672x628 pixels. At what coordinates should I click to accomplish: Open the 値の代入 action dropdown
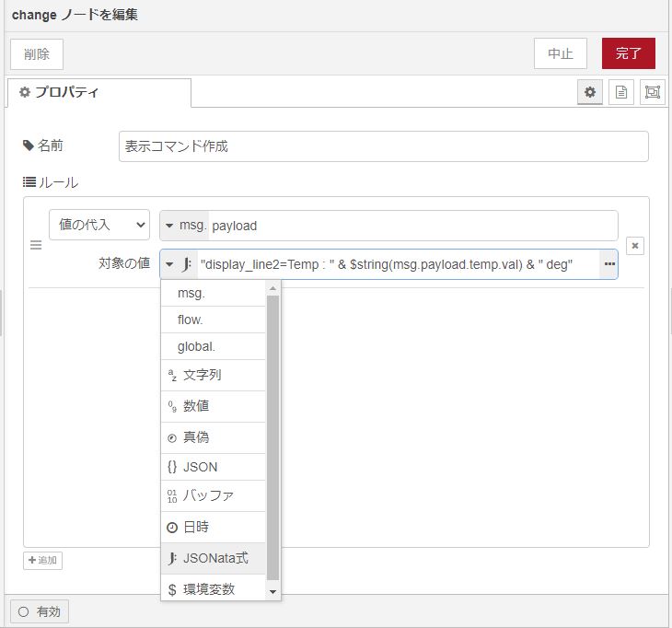tap(98, 225)
